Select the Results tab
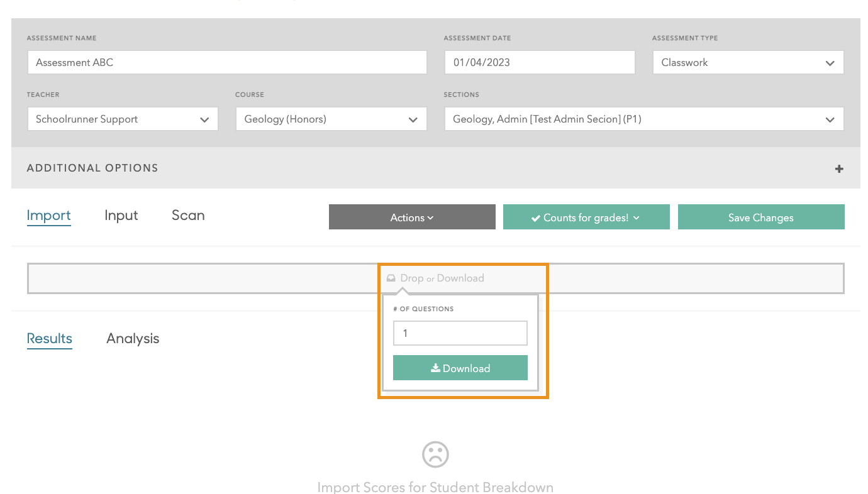The image size is (868, 494). (x=49, y=339)
